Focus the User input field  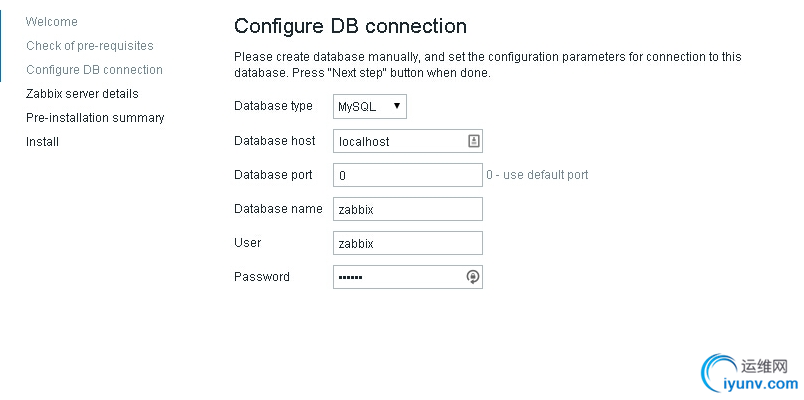[x=407, y=243]
